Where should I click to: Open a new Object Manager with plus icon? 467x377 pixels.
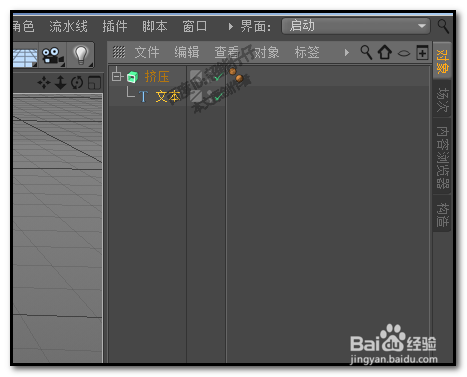click(422, 53)
